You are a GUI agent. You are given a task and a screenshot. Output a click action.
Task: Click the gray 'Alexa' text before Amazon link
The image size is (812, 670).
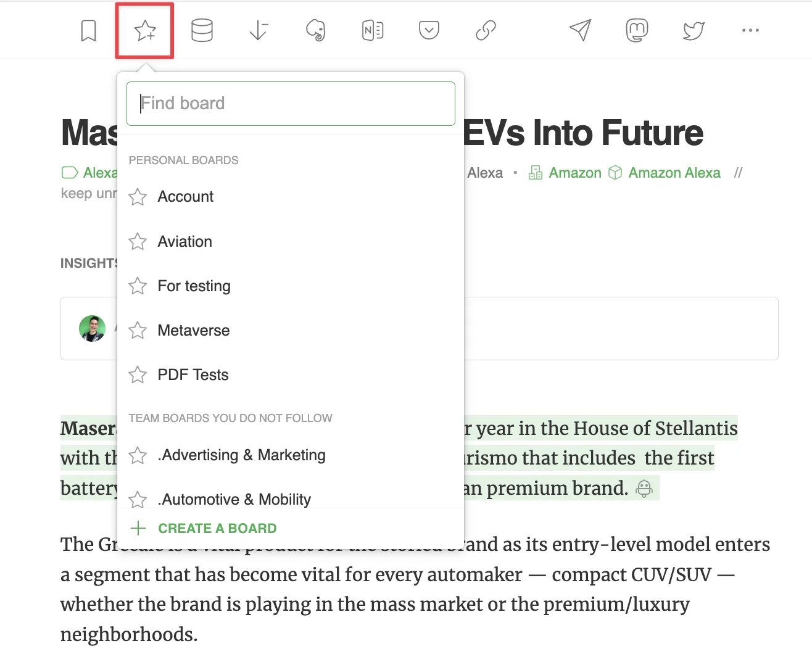485,173
